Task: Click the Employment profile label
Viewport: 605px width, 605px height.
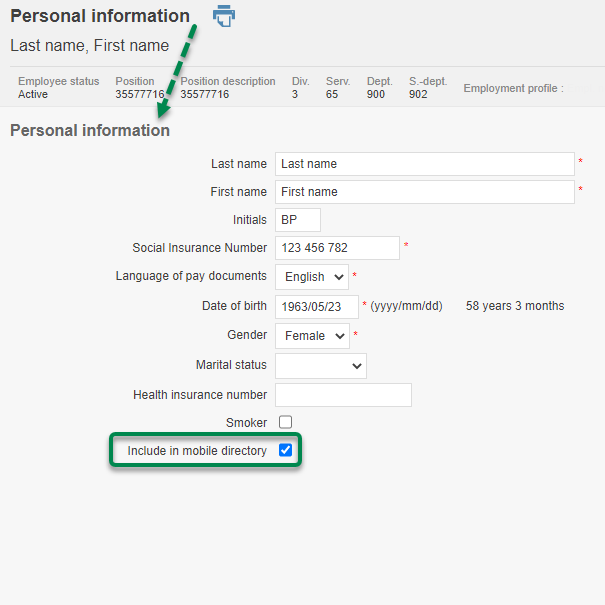Action: click(513, 88)
